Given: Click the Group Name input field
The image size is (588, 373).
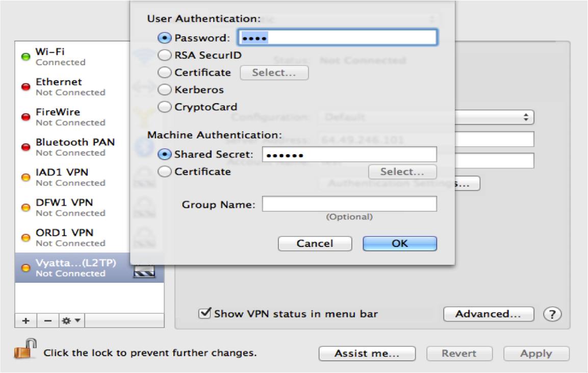Looking at the screenshot, I should pyautogui.click(x=349, y=204).
